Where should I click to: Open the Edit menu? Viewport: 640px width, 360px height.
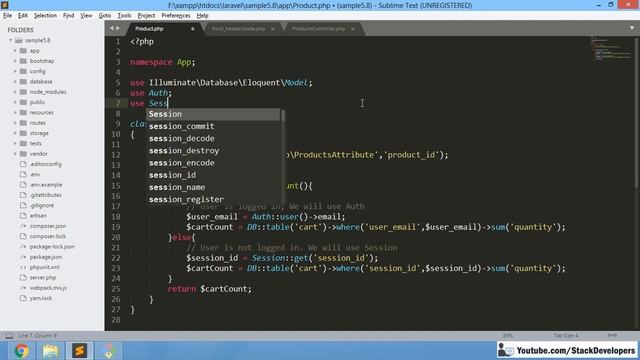[x=22, y=16]
